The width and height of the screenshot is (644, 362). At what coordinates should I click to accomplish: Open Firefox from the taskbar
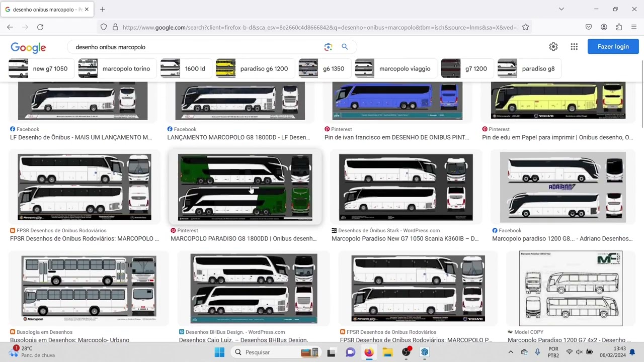[369, 352]
